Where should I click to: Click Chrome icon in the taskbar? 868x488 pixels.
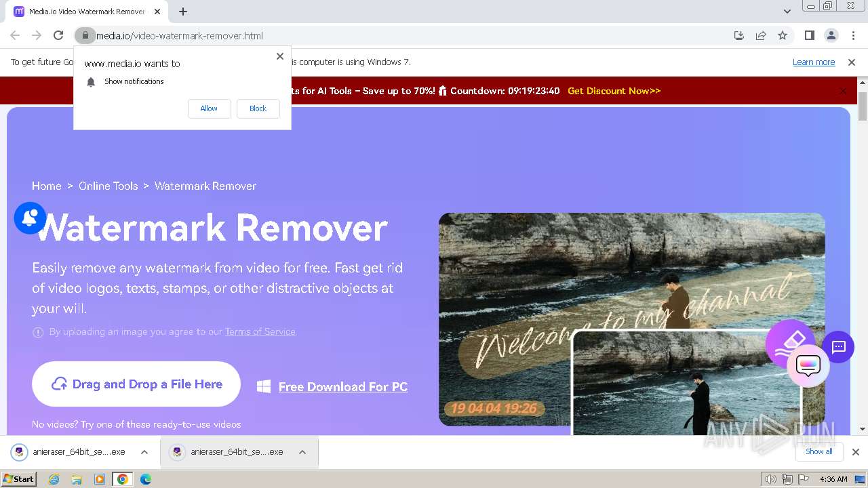click(x=122, y=479)
